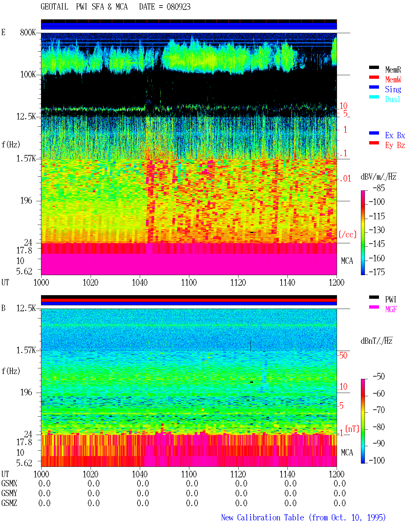Image resolution: width=420 pixels, height=523 pixels.
Task: Click the New Calibration Table note
Action: coord(304,518)
